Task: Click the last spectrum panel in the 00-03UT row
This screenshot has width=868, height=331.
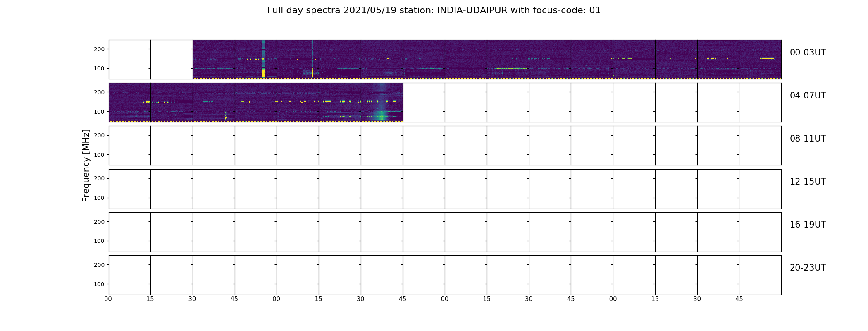Action: [760, 60]
